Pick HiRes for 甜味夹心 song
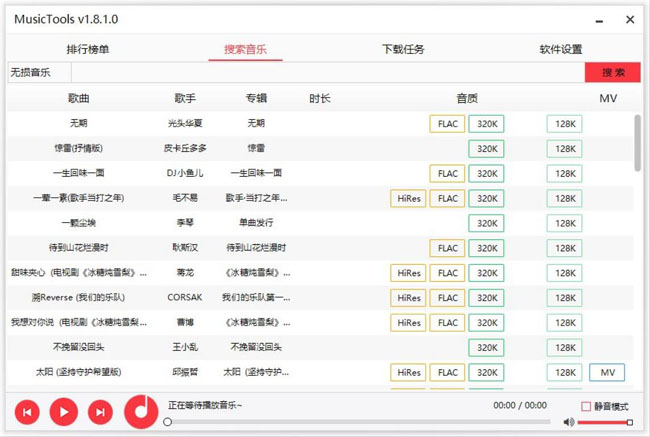This screenshot has width=650, height=437. (x=408, y=273)
